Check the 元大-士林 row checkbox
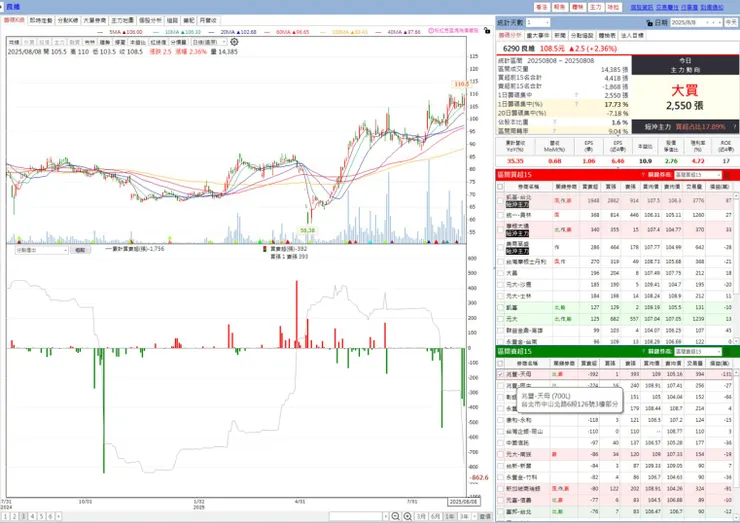740x523 pixels. (500, 296)
